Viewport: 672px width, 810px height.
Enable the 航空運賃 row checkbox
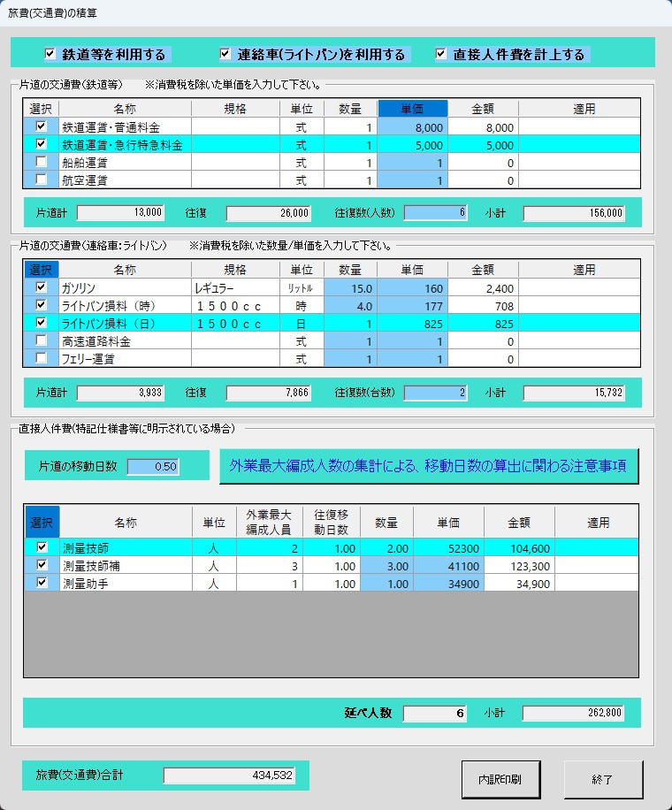coord(41,180)
